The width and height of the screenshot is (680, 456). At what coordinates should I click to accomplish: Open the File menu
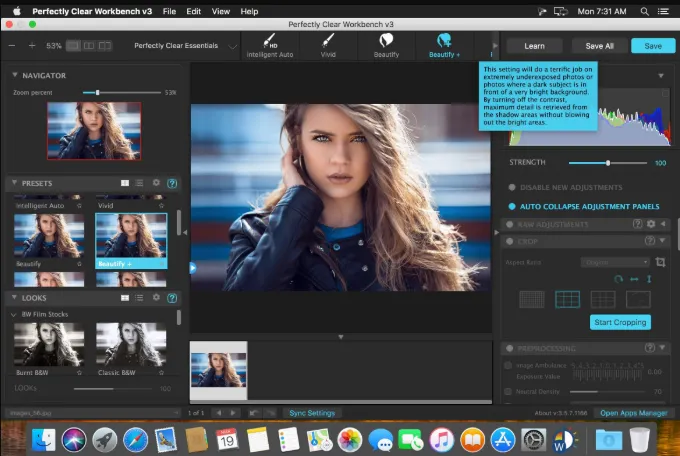tap(169, 11)
